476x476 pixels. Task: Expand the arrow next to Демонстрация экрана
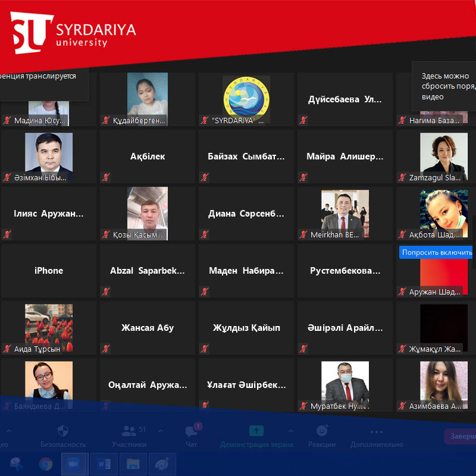point(290,431)
